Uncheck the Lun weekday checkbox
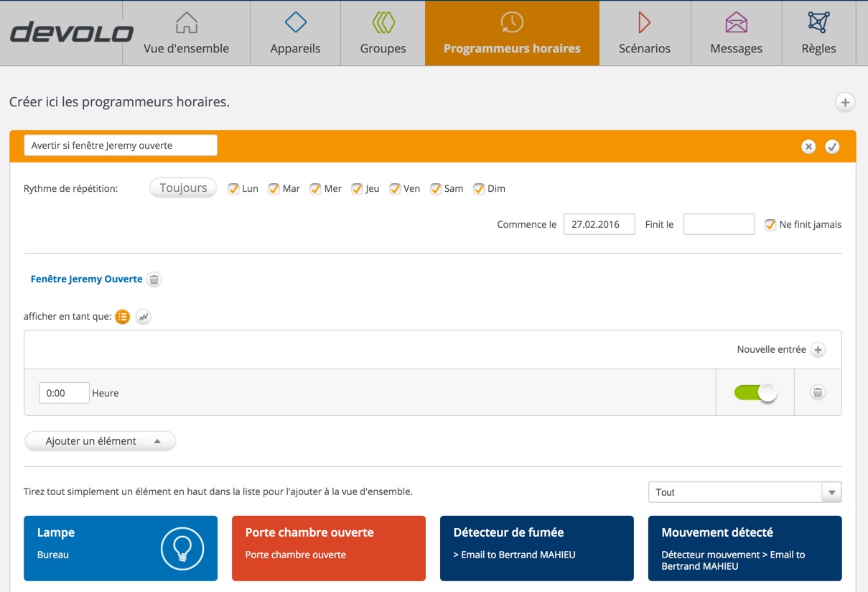The width and height of the screenshot is (868, 592). pyautogui.click(x=233, y=189)
